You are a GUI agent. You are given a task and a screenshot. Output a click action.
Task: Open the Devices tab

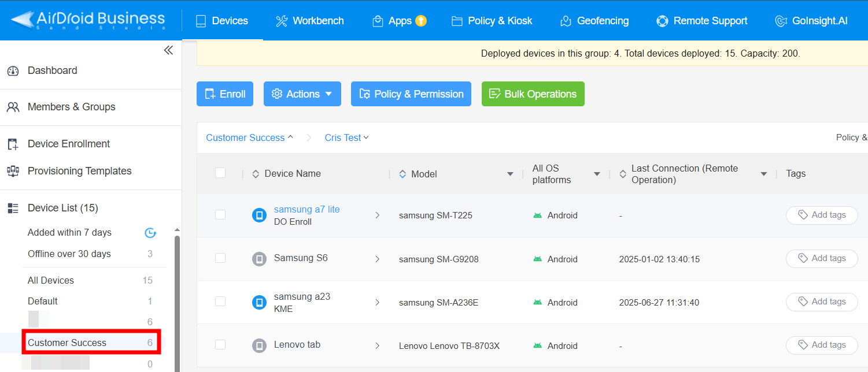[x=222, y=21]
